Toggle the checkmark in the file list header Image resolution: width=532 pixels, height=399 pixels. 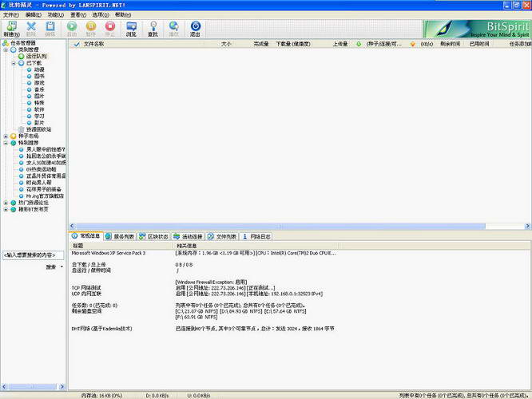coord(76,44)
